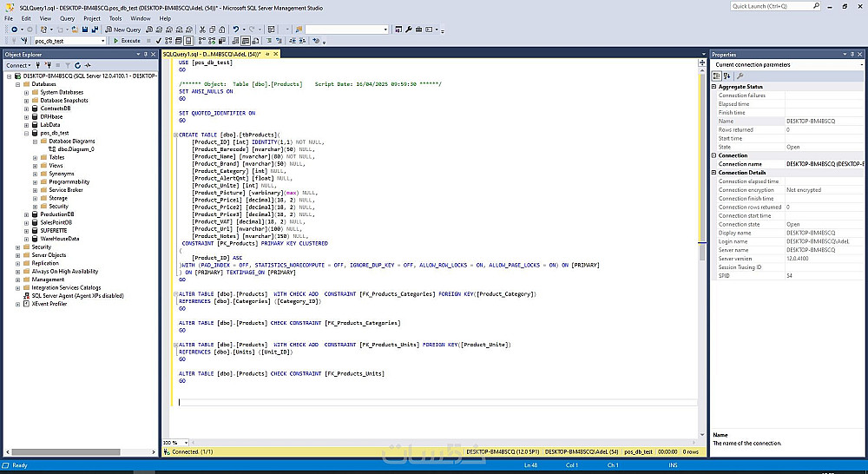Image resolution: width=868 pixels, height=474 pixels.
Task: Collapse the Connection Details property group
Action: (x=714, y=173)
